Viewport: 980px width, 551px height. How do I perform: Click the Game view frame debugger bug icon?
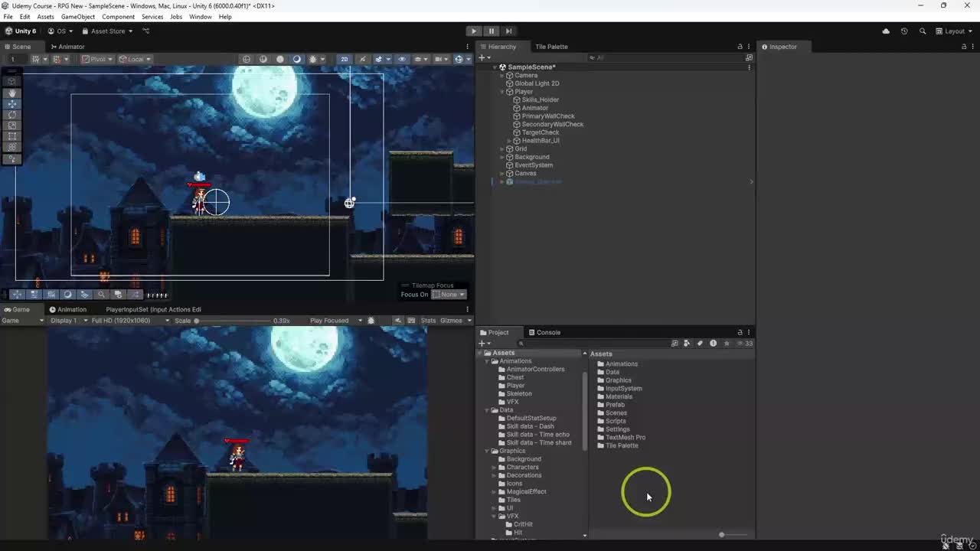pos(371,321)
